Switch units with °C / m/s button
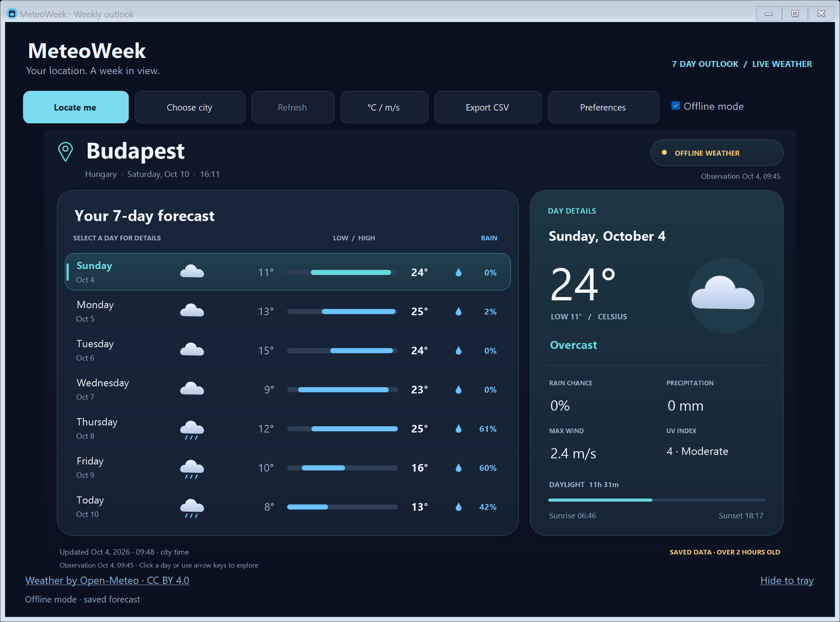Viewport: 840px width, 622px height. pyautogui.click(x=384, y=107)
